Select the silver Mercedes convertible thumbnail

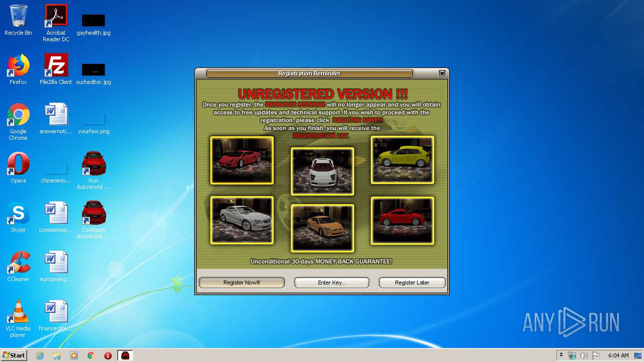[242, 221]
